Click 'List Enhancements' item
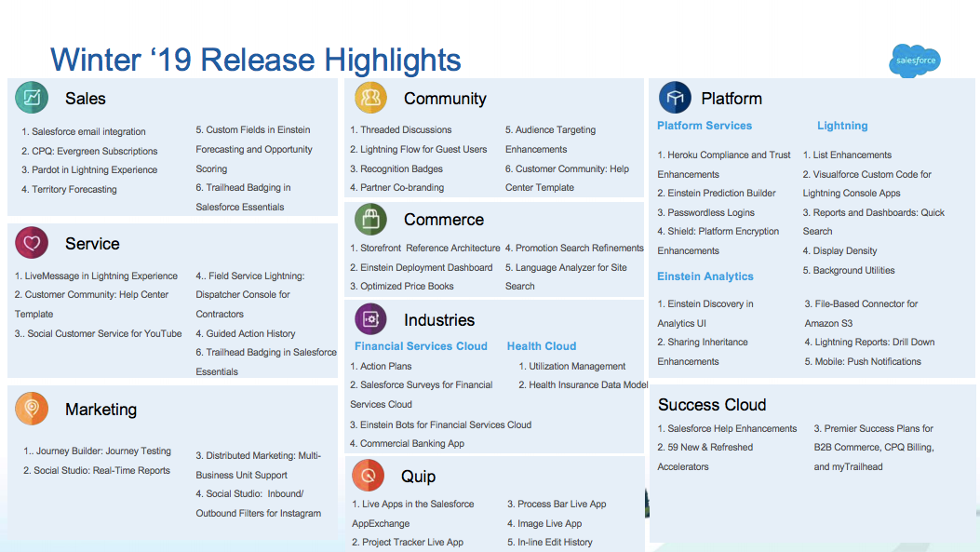980x552 pixels. click(x=847, y=155)
